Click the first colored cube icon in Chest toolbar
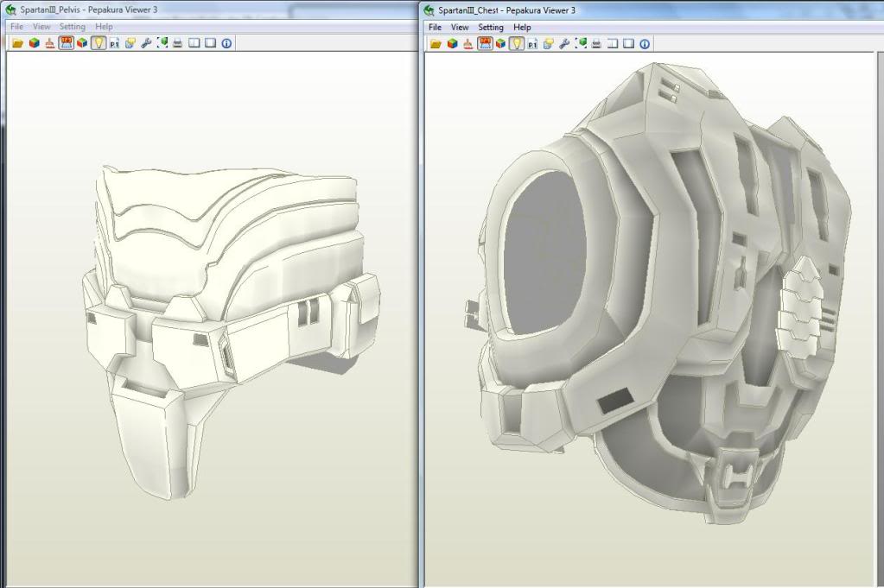Screen dimensions: 884x588 pos(452,44)
